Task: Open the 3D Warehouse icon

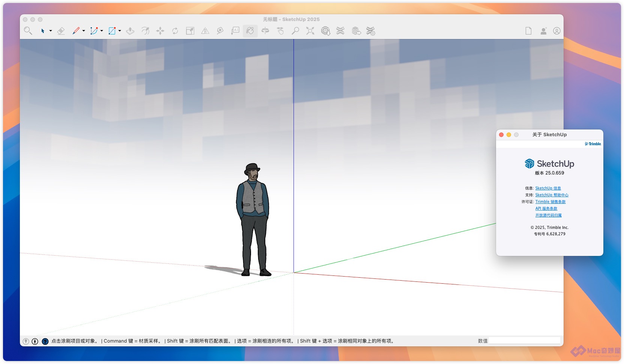Action: coord(326,31)
